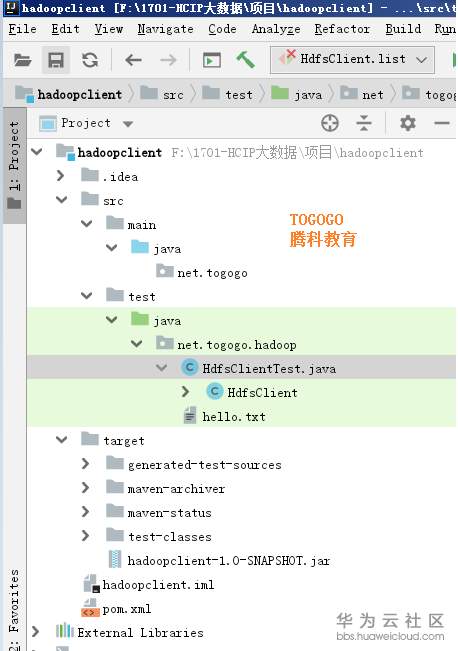This screenshot has height=651, width=458.
Task: Expand the .idea folder
Action: click(x=61, y=176)
